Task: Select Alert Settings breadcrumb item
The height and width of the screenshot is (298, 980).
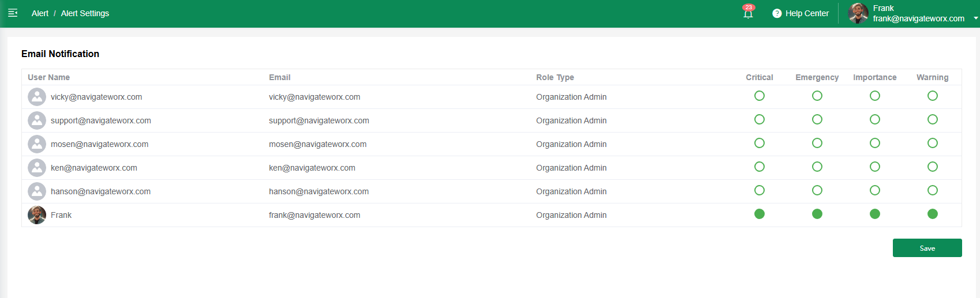Action: click(x=85, y=13)
